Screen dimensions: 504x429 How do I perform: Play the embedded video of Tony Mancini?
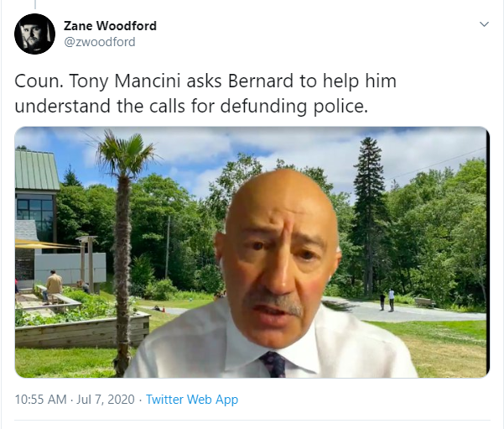(x=252, y=252)
